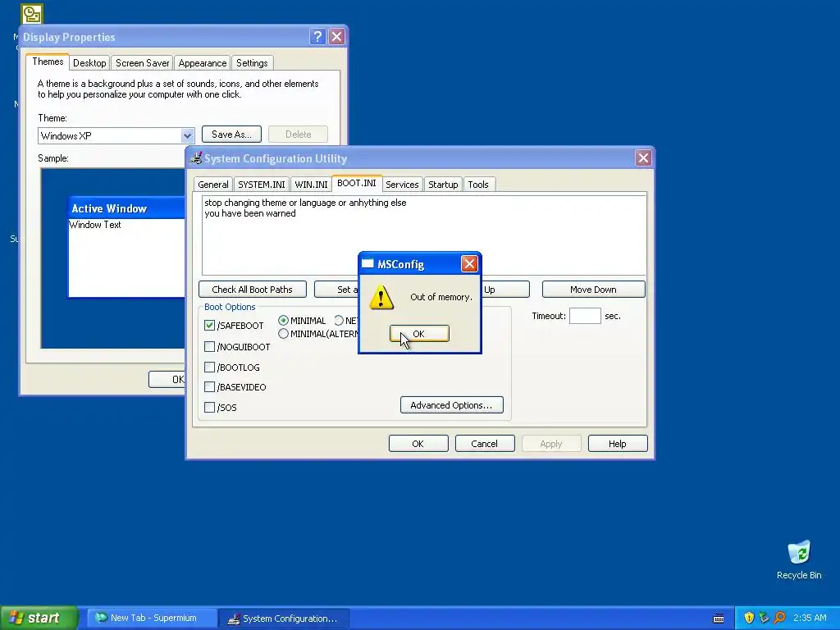Image resolution: width=840 pixels, height=630 pixels.
Task: Click the warning icon in MSConfig dialog
Action: pos(381,297)
